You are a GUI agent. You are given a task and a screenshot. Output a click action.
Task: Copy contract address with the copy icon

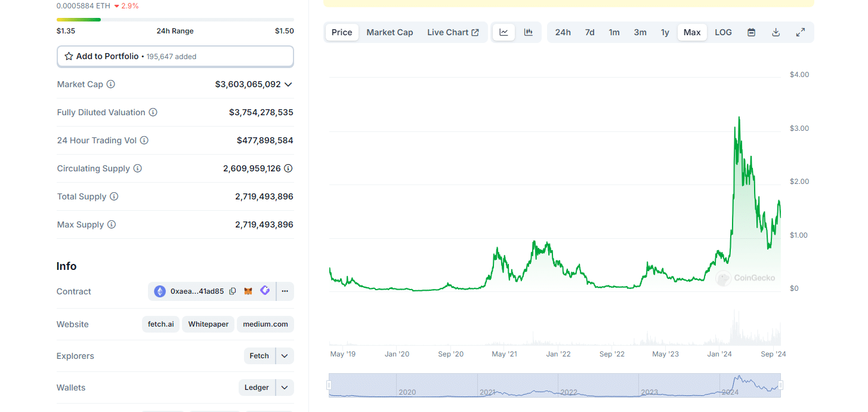point(233,291)
